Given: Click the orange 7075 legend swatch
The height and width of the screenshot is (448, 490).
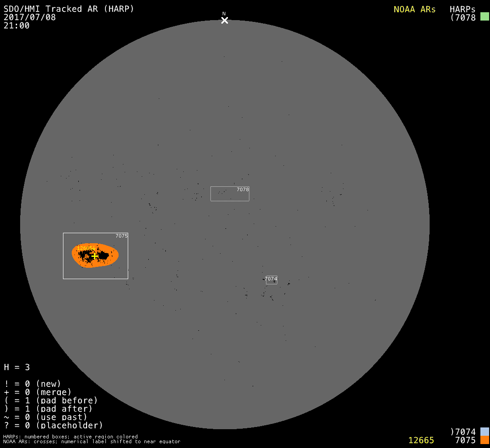Looking at the screenshot, I should click(x=484, y=440).
